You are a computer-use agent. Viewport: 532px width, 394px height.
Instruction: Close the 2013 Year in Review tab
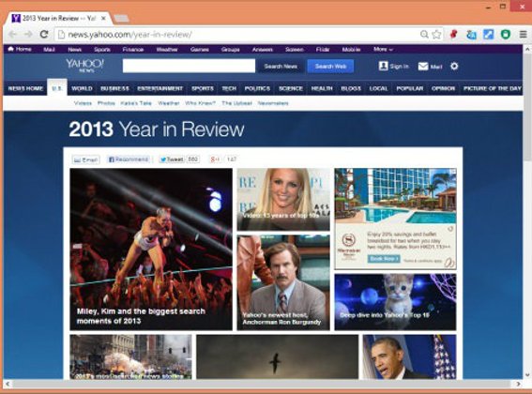pos(103,19)
